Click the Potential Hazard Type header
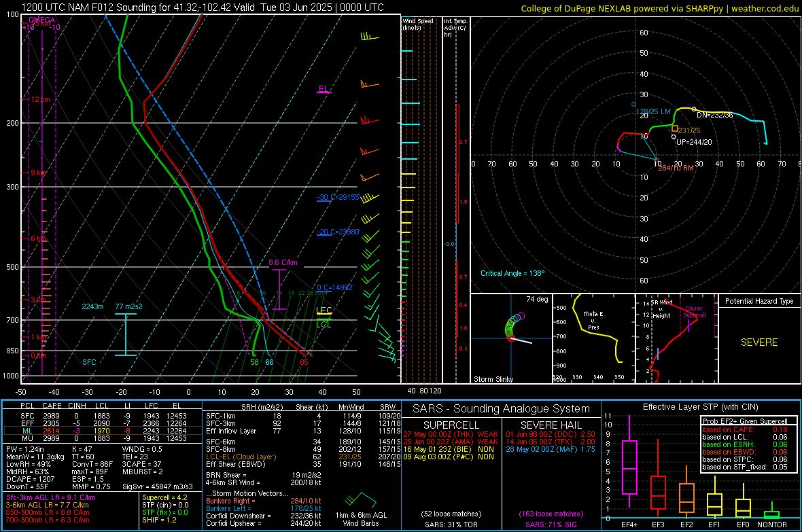This screenshot has width=802, height=532. coord(759,301)
